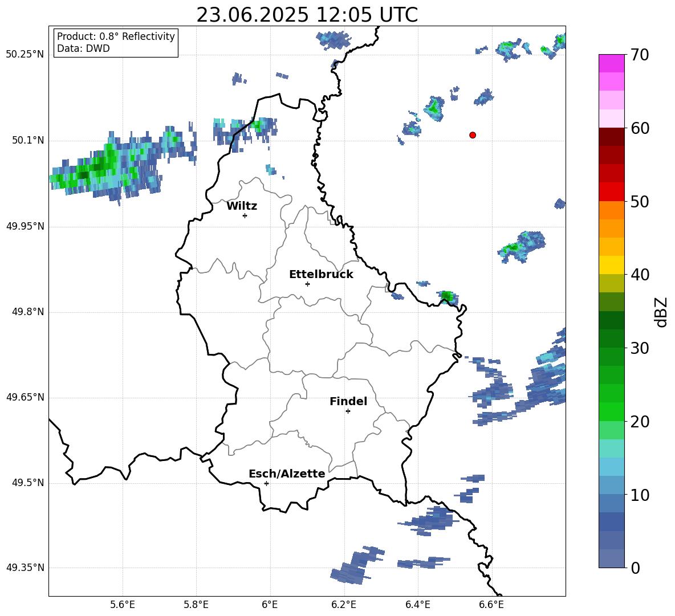
Task: Click the colorbar '0' tick label
Action: tap(635, 568)
